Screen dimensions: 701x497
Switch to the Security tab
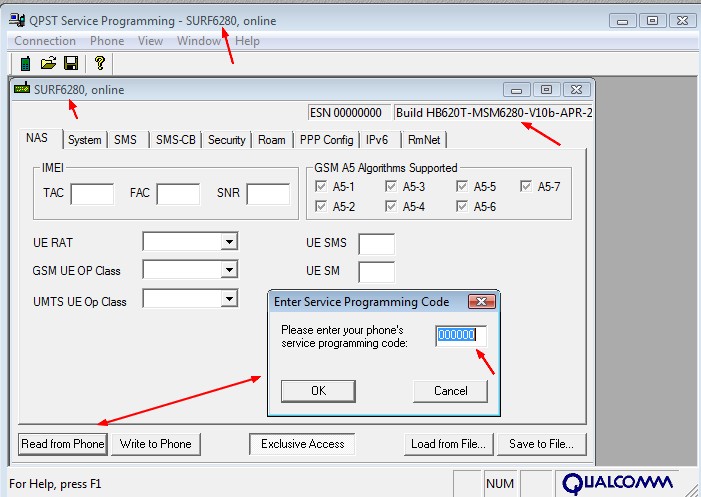[x=227, y=140]
